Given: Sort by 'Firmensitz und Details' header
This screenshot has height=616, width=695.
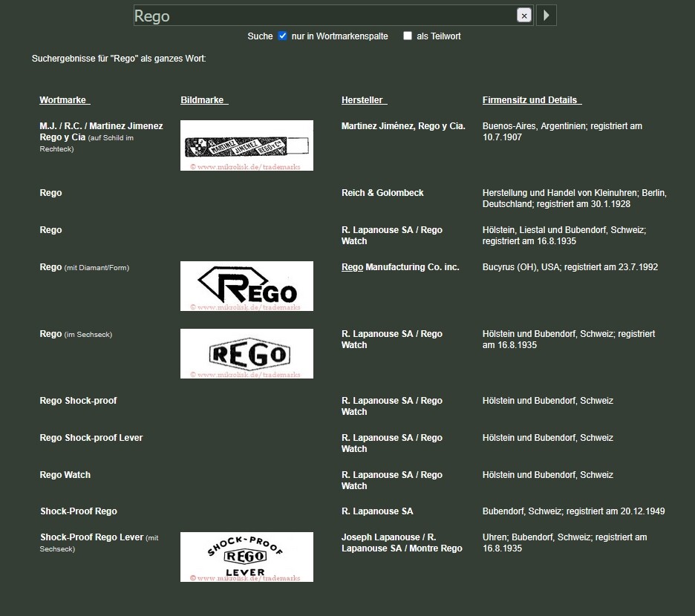Looking at the screenshot, I should 532,100.
